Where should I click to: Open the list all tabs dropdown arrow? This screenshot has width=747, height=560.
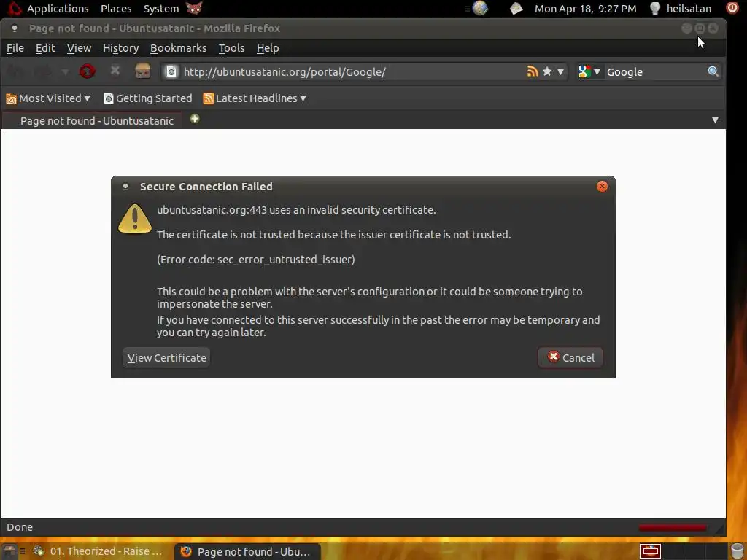pyautogui.click(x=715, y=120)
